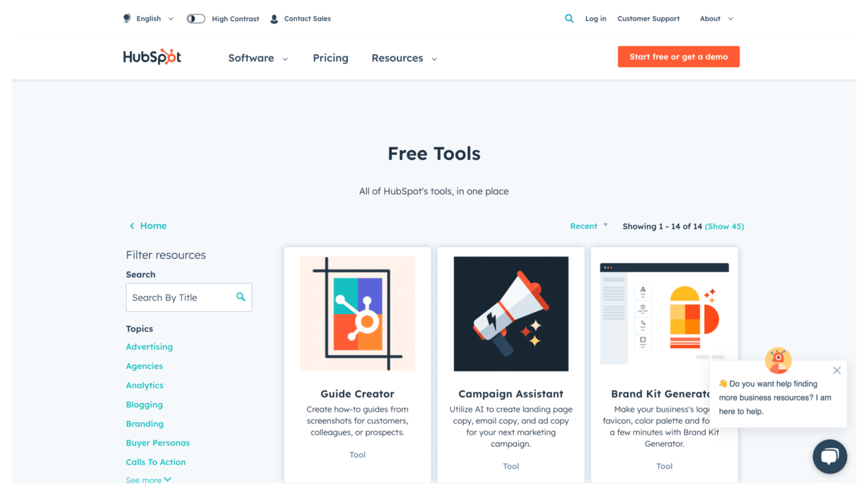Click the Contact Sales person icon
This screenshot has height=486, width=868.
274,19
